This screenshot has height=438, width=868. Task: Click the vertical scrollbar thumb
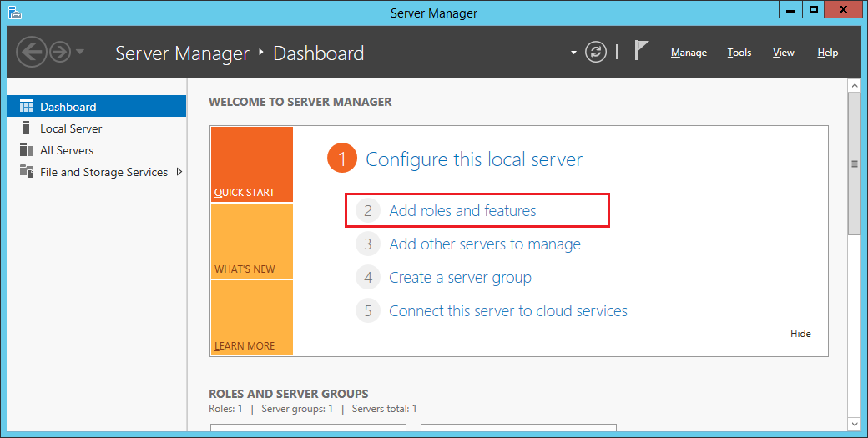pos(854,164)
